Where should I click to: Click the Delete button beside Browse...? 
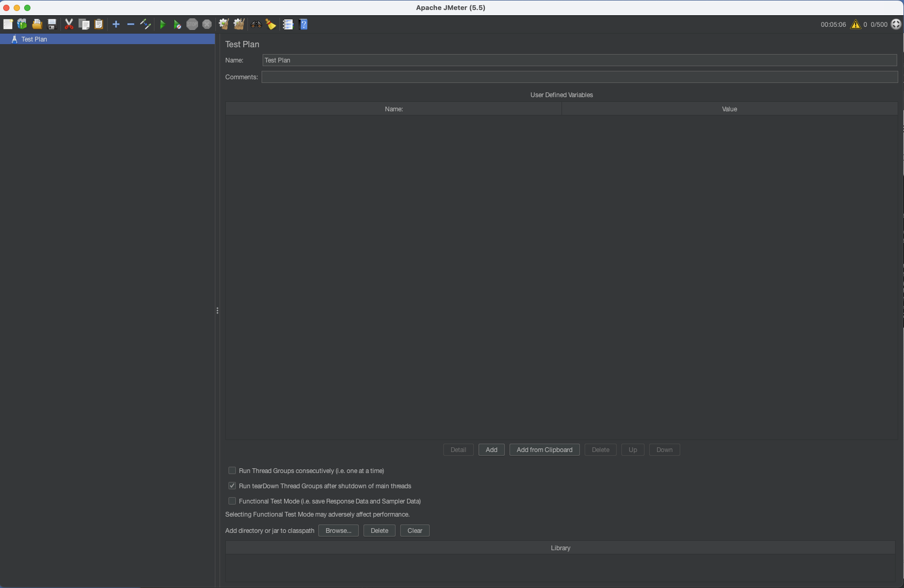point(379,531)
